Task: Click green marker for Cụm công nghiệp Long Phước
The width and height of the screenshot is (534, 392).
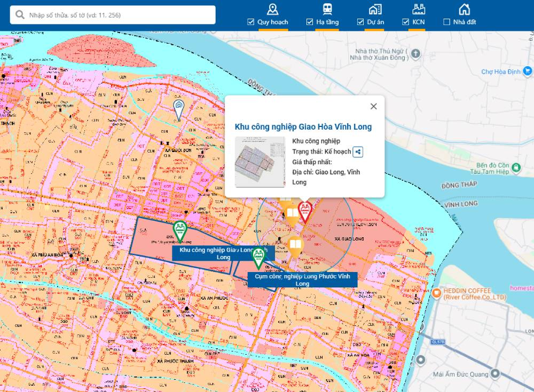Action: coord(259,258)
